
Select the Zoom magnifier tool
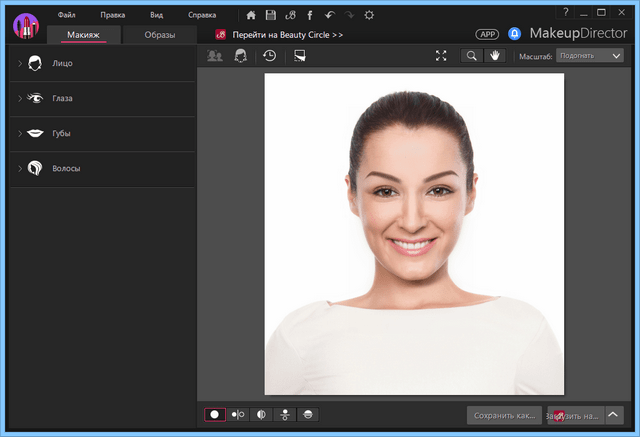pos(470,56)
